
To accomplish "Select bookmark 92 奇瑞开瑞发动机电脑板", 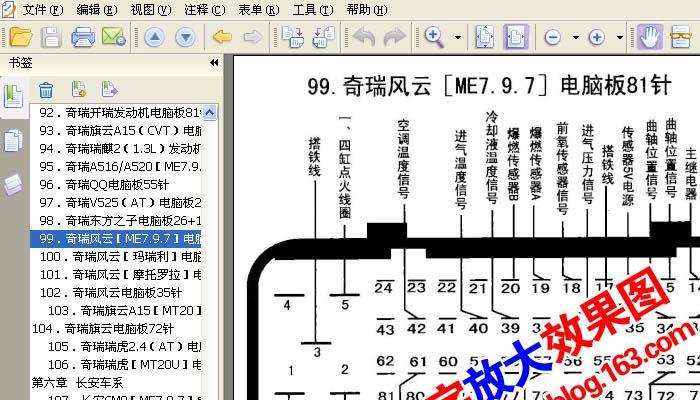I will pyautogui.click(x=120, y=112).
